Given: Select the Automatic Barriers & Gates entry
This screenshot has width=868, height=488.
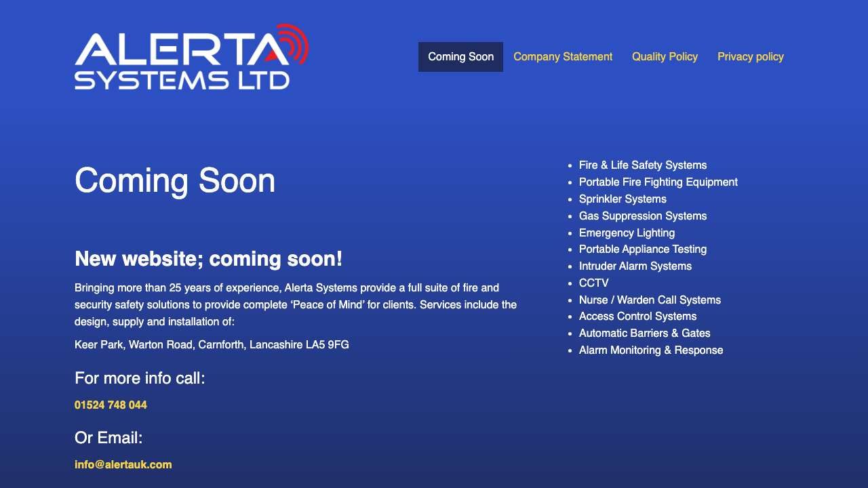Looking at the screenshot, I should click(644, 333).
